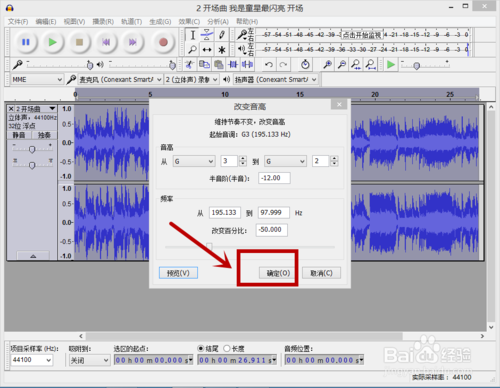Click the 预览(V) Preview button
The image size is (500, 388).
[x=178, y=273]
